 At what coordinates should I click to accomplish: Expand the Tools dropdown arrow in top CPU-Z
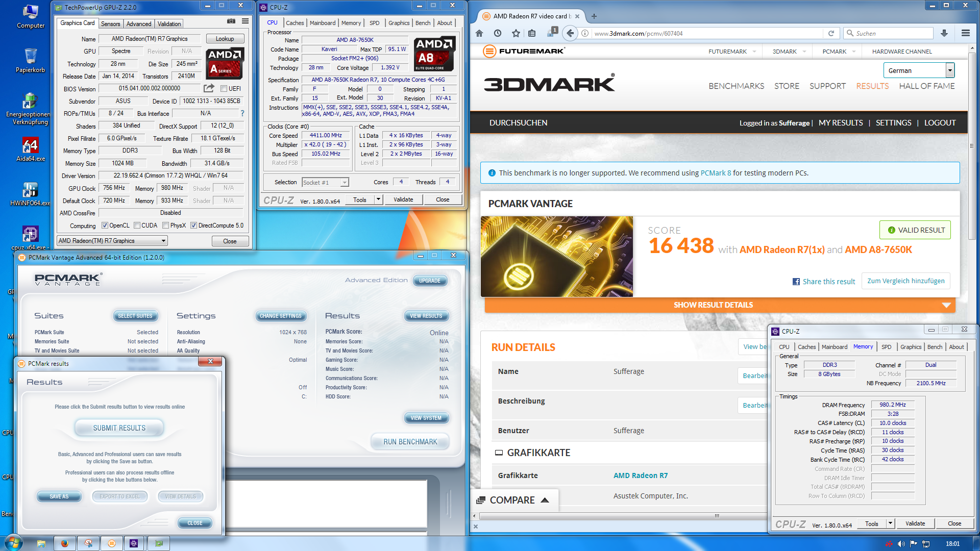click(x=378, y=199)
